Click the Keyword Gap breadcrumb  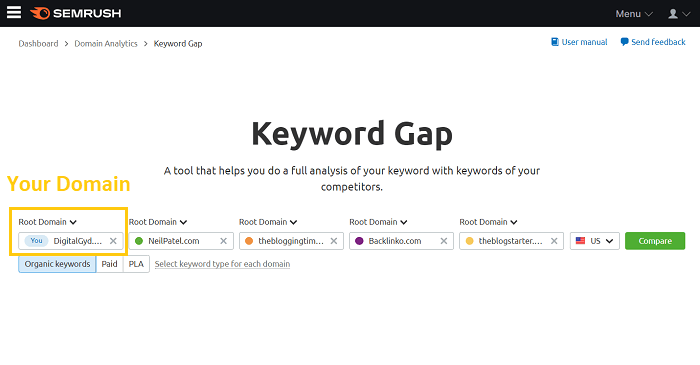(x=178, y=44)
